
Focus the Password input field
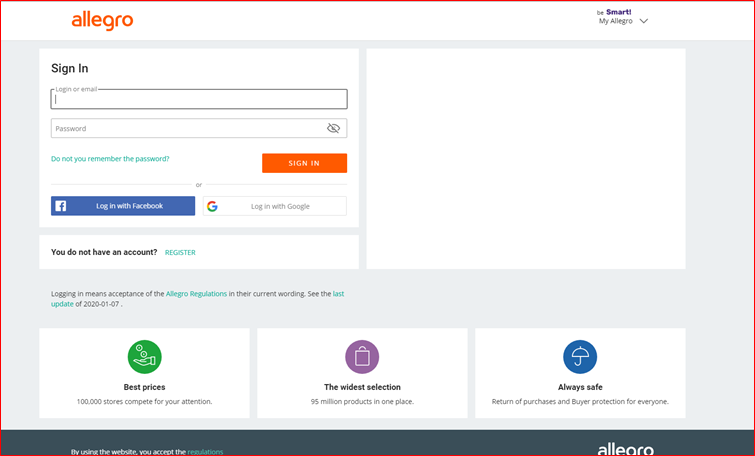(x=199, y=128)
